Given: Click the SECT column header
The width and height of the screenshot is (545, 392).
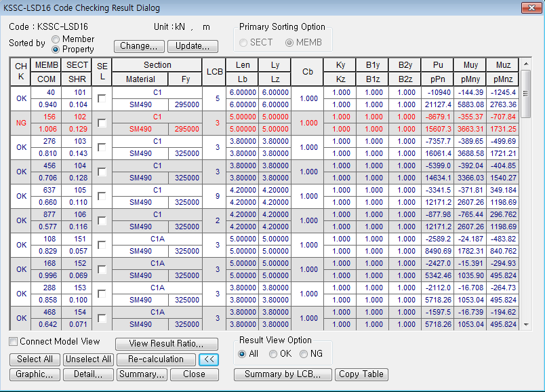Looking at the screenshot, I should click(x=77, y=65).
